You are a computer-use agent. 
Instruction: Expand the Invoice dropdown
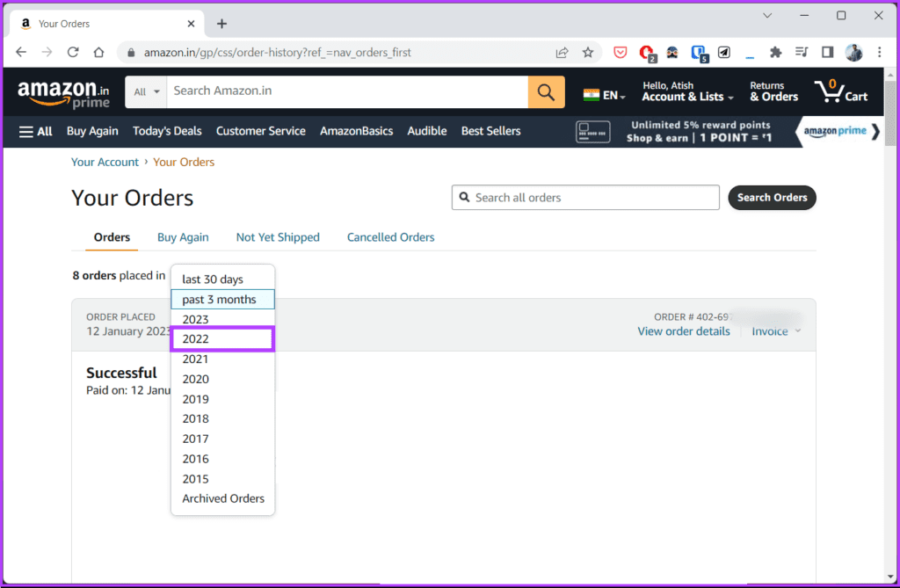tap(776, 331)
